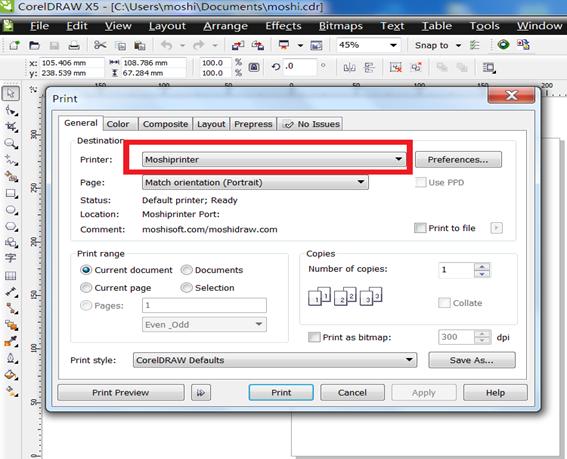Image resolution: width=567 pixels, height=459 pixels.
Task: Toggle the Use PPD checkbox
Action: (x=421, y=182)
